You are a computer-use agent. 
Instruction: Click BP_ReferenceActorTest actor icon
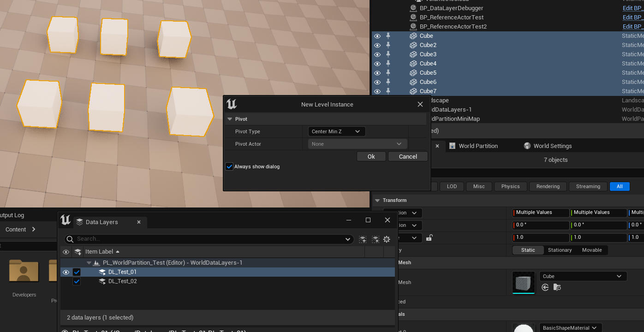click(413, 18)
